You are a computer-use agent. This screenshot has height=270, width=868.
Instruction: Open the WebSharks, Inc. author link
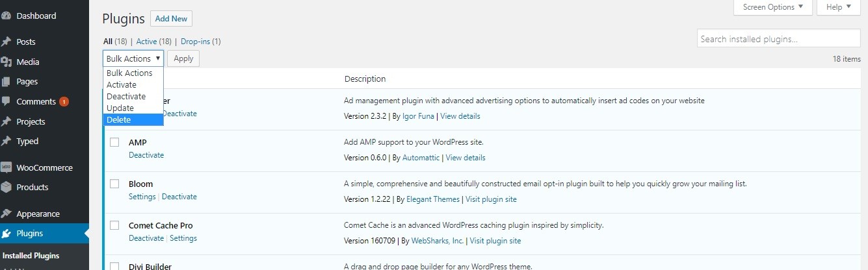438,241
